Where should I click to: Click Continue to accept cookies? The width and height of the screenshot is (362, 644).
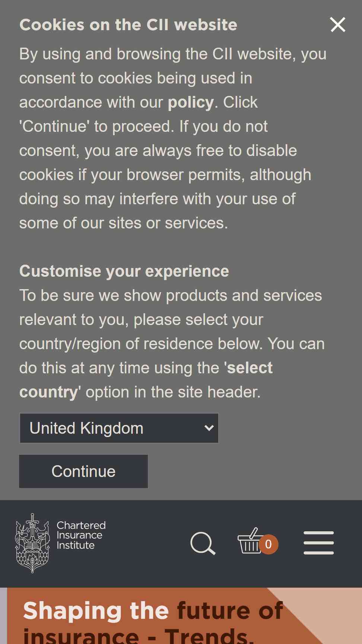coord(83,471)
